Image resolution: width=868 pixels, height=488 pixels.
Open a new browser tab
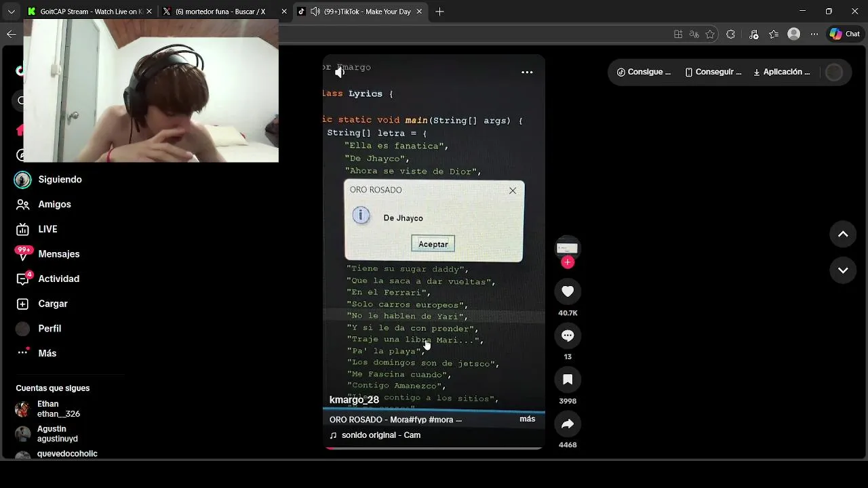439,12
